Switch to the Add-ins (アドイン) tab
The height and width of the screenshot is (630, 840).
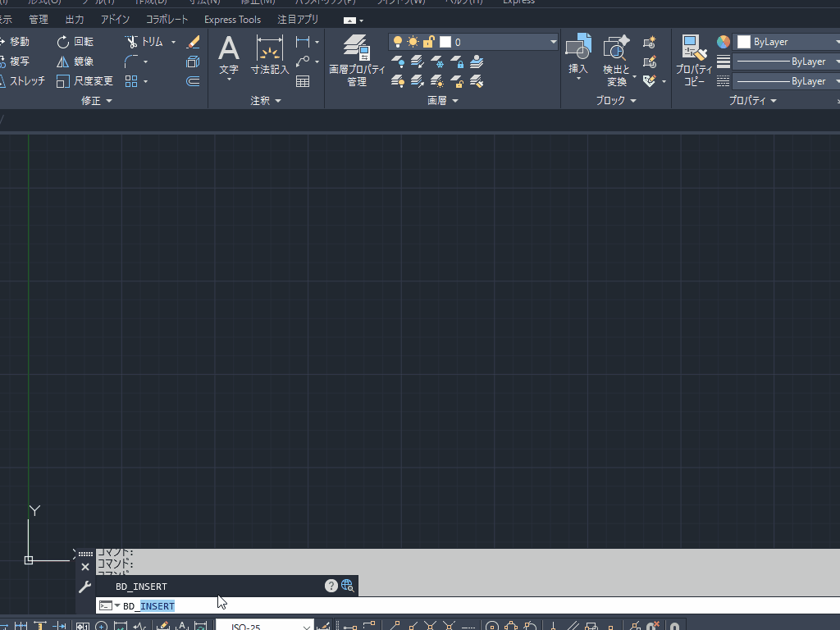(115, 20)
